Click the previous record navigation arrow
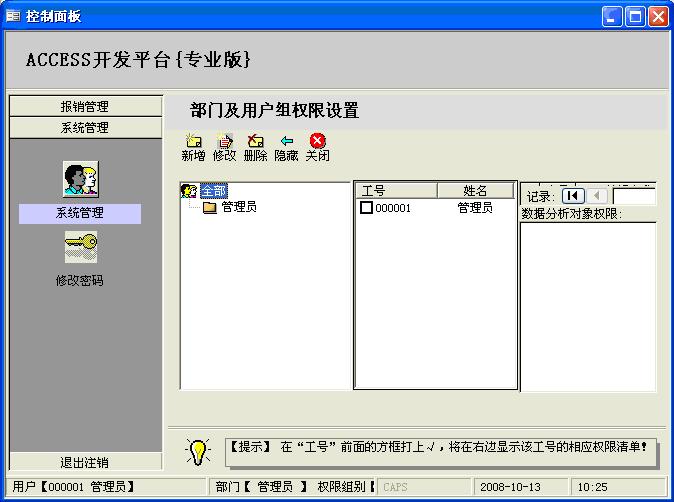This screenshot has width=674, height=502. [597, 196]
